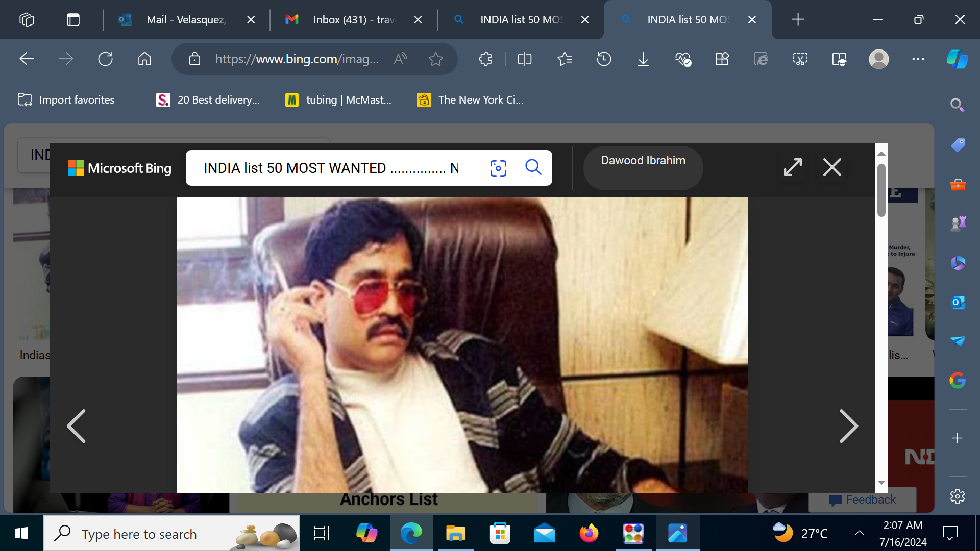The image size is (980, 551).
Task: Add this page to favorites star
Action: (436, 59)
